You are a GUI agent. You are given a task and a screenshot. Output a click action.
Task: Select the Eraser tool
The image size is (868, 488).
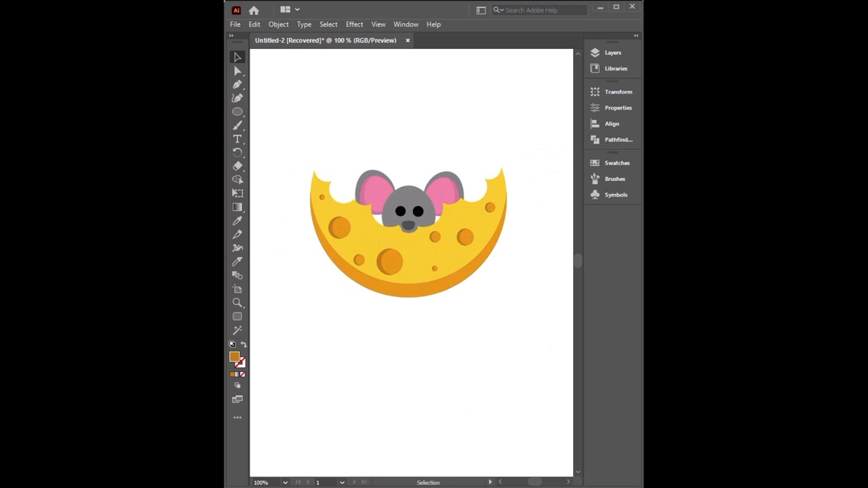point(237,166)
